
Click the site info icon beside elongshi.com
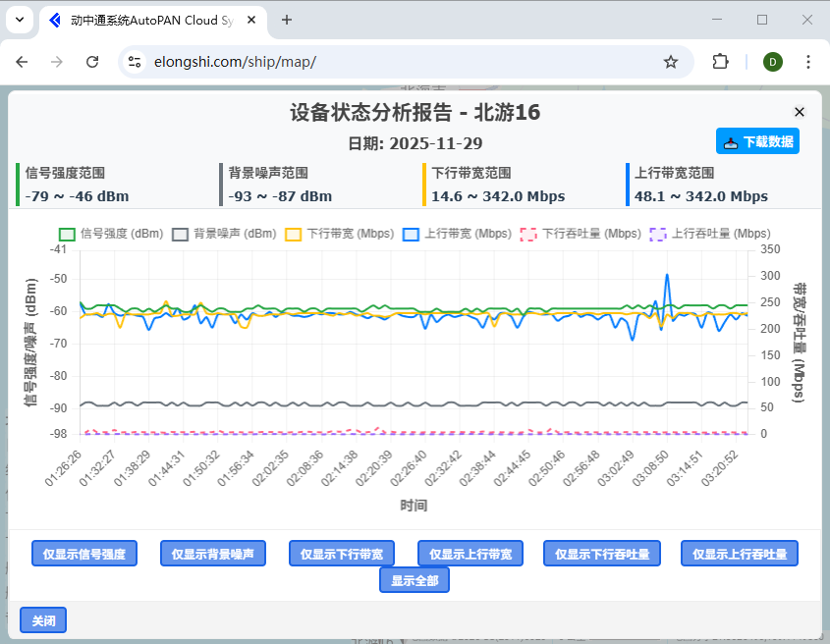[x=134, y=61]
